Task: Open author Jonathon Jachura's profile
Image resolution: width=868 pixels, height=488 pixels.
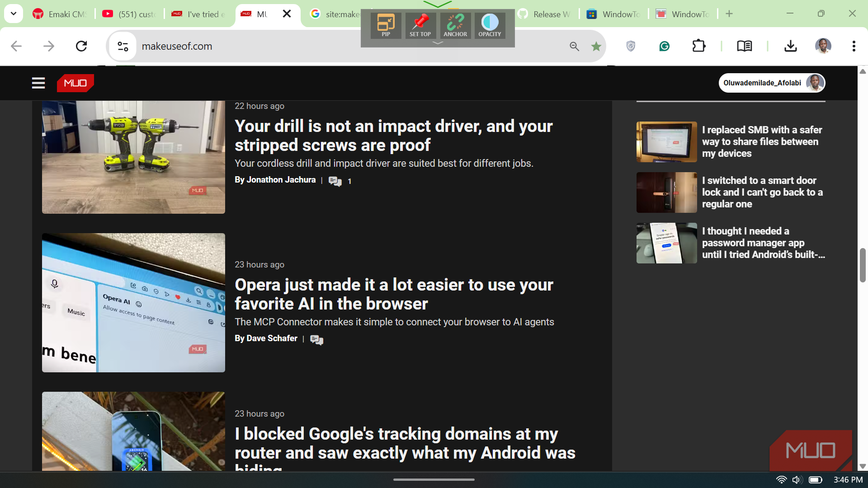Action: click(x=281, y=180)
